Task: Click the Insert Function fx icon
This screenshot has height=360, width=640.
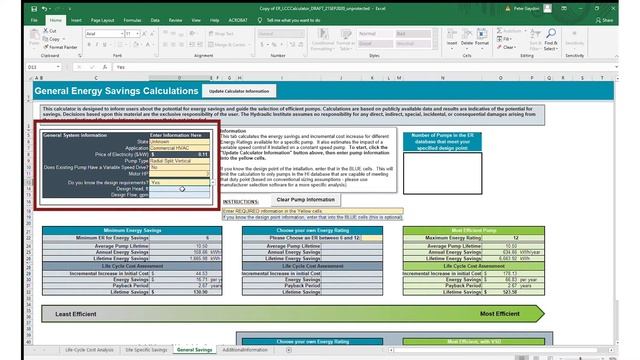Action: coord(105,67)
